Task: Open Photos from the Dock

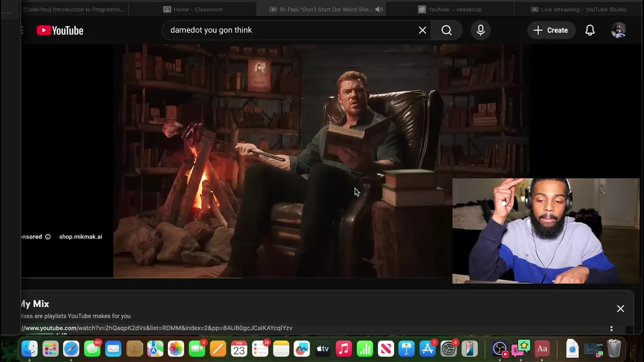Action: (176, 348)
